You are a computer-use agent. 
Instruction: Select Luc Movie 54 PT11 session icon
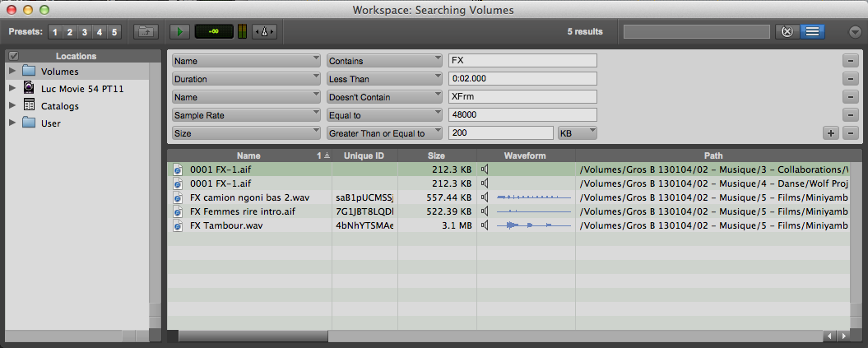point(30,88)
